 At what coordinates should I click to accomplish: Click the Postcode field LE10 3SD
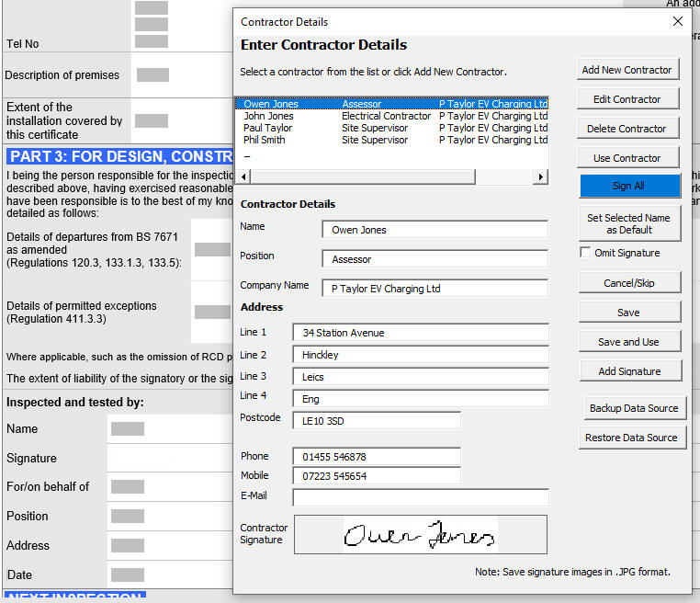click(x=377, y=421)
